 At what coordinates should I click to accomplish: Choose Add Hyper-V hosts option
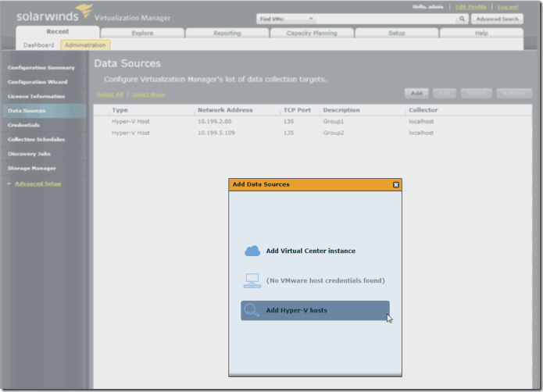tap(315, 310)
